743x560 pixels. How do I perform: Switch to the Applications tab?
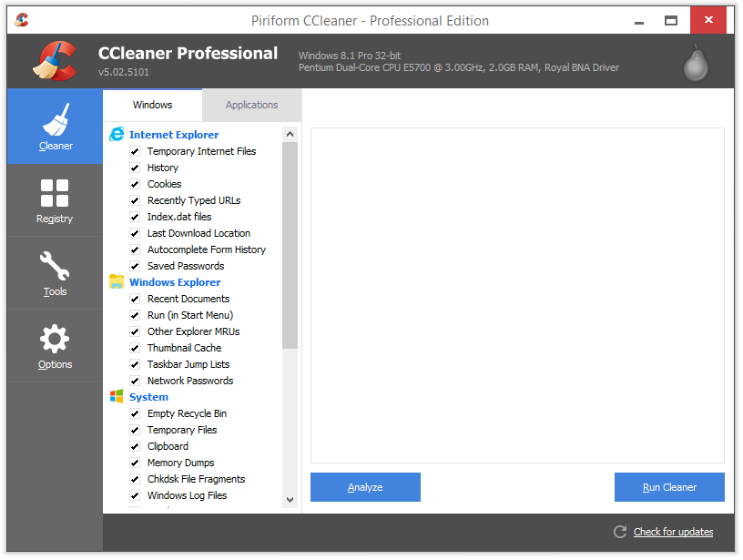[251, 104]
